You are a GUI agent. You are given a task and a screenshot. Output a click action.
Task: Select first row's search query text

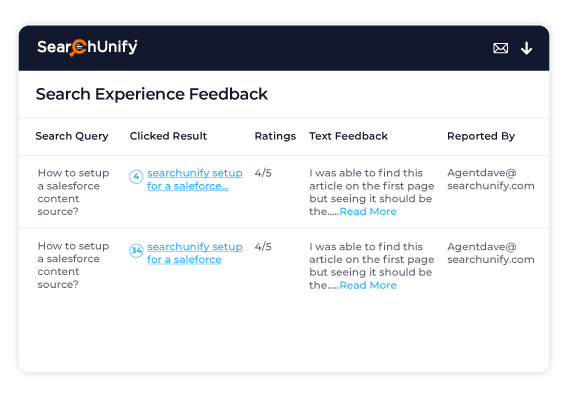[x=73, y=192]
